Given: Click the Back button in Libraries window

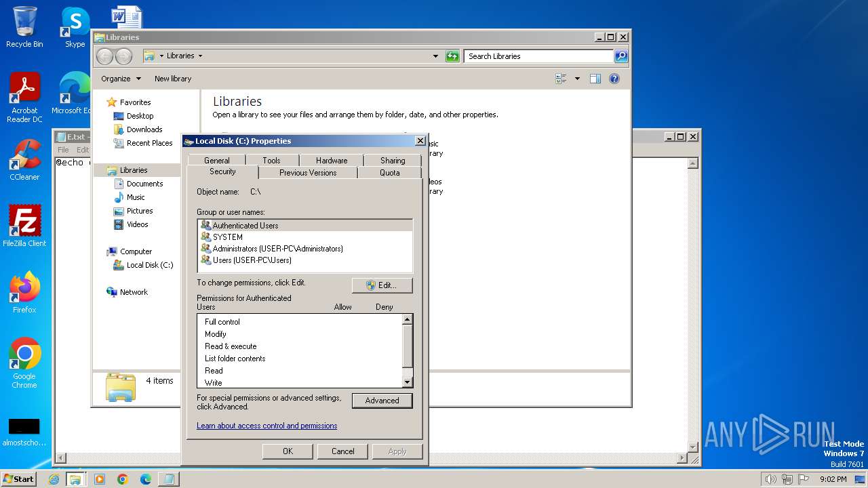Looking at the screenshot, I should pyautogui.click(x=104, y=56).
